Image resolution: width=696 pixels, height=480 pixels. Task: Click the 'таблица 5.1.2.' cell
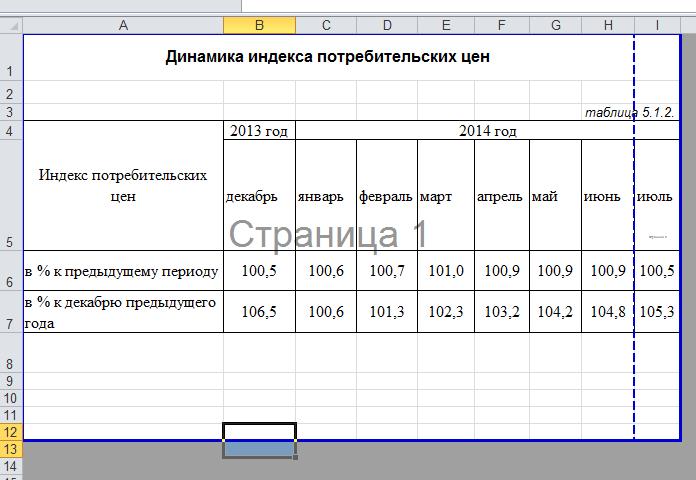point(630,113)
